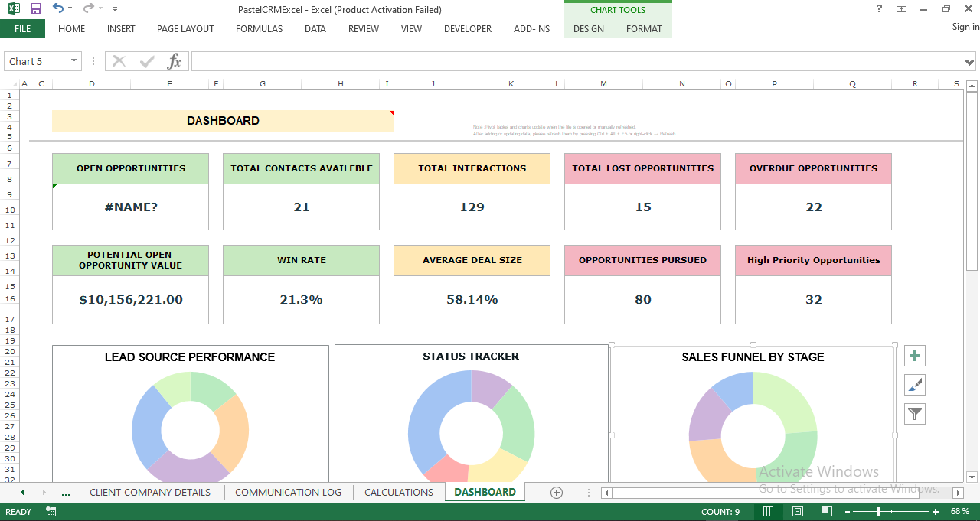Open the REVIEW ribbon tab

click(364, 29)
